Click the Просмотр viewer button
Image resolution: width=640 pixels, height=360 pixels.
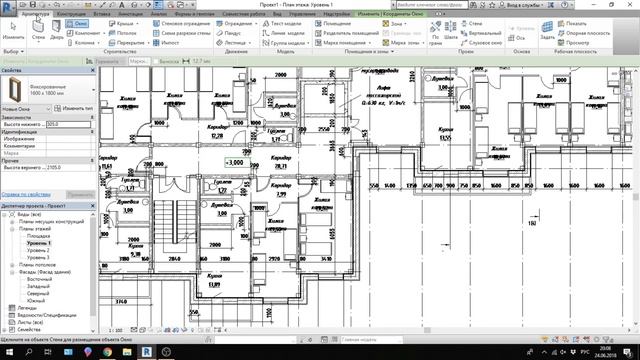coord(573,42)
